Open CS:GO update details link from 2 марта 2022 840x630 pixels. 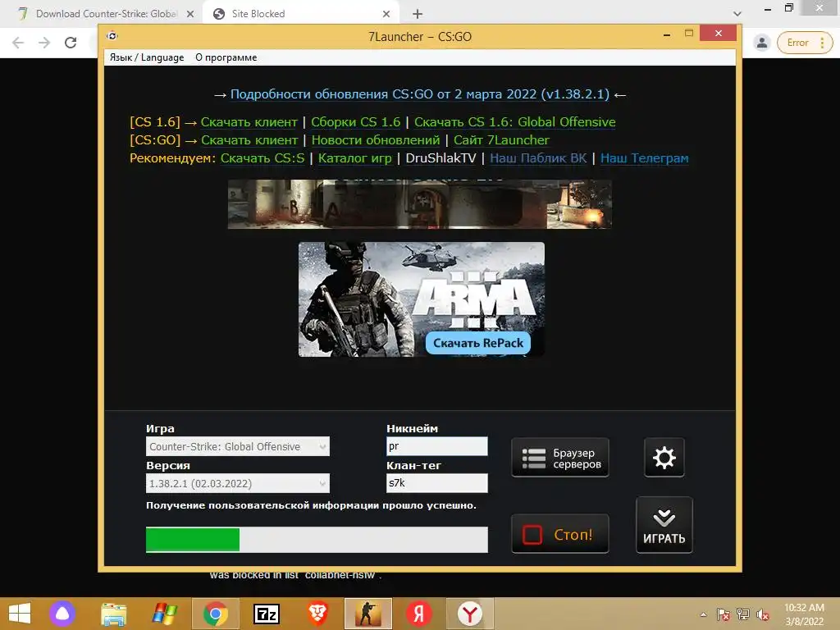(x=419, y=94)
